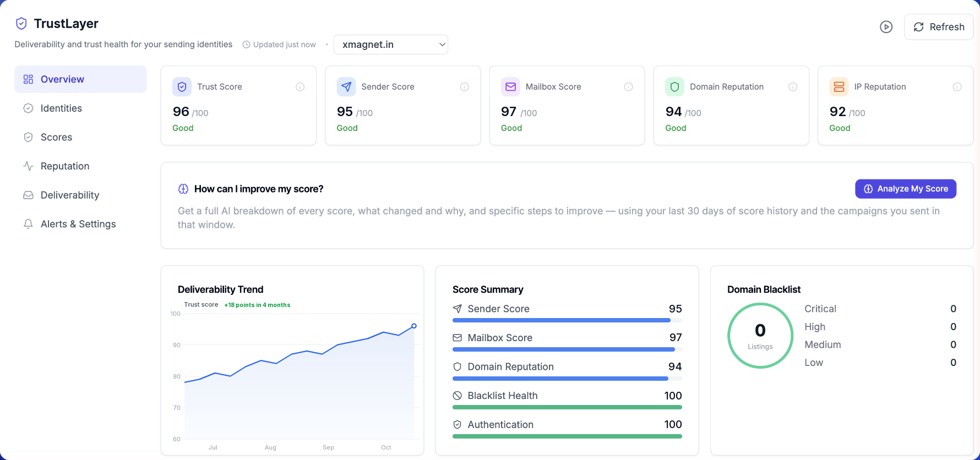
Task: Open info icon on Sender Score card
Action: [x=465, y=87]
